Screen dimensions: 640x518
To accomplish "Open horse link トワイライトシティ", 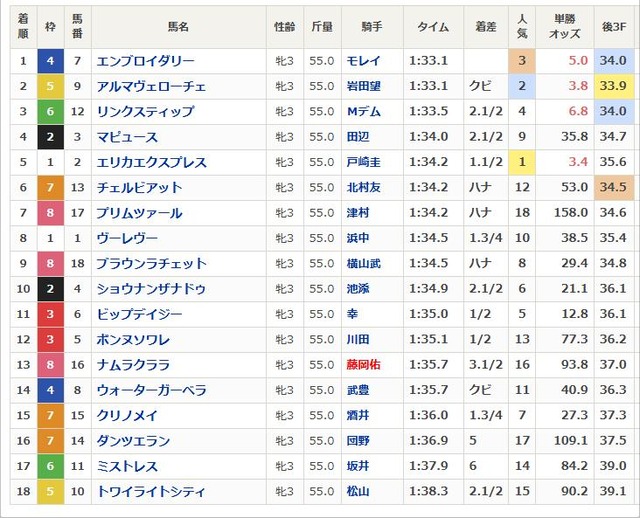I will pyautogui.click(x=151, y=491).
